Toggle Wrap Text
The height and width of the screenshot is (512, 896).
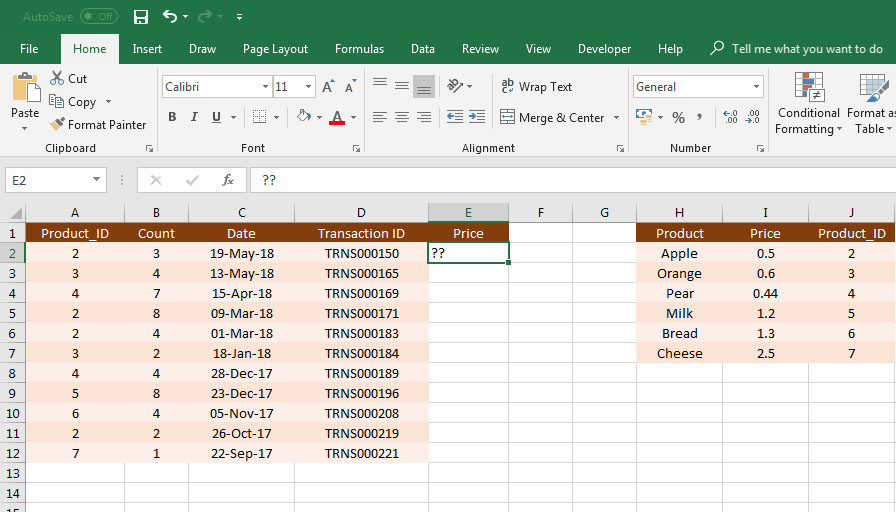[x=536, y=86]
